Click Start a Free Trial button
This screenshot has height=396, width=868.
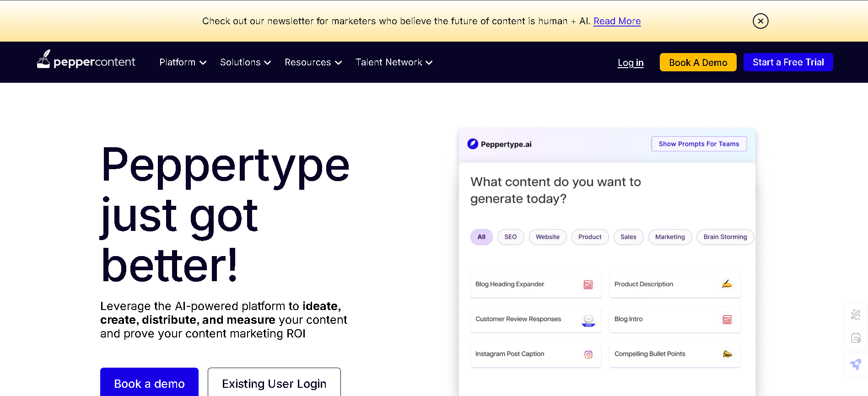(788, 62)
